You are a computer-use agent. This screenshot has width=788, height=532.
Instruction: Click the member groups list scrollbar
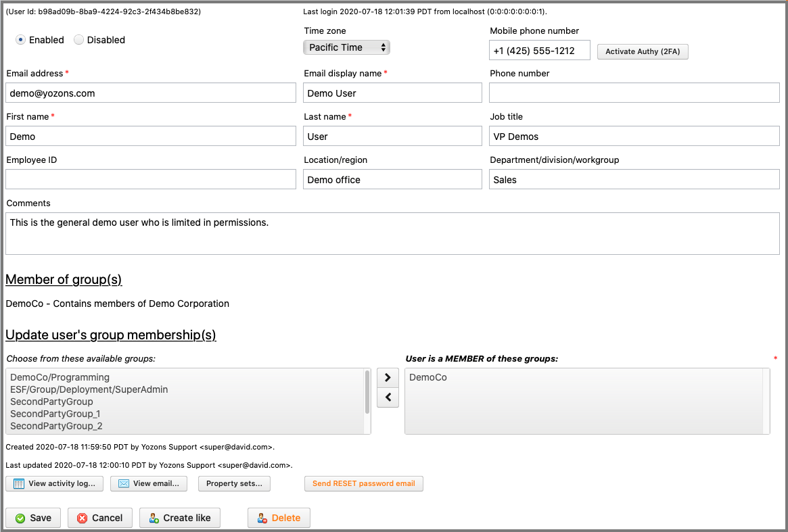[x=766, y=401]
